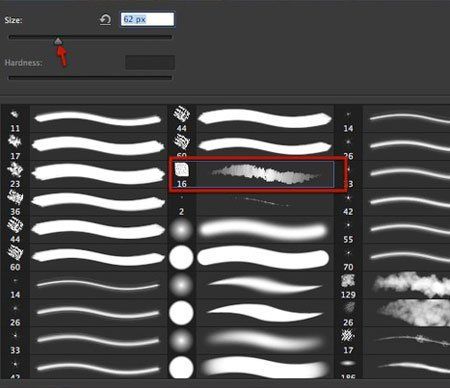Screen dimensions: 450x388
Task: Click the Hardness slider track
Action: point(90,78)
